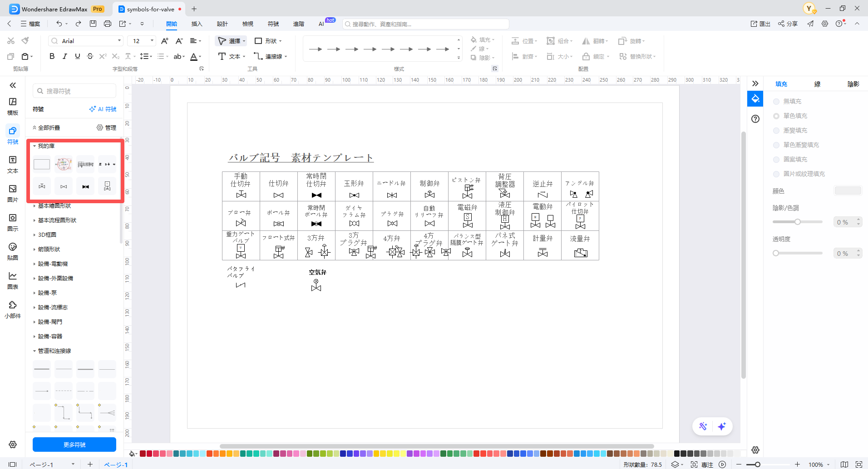The height and width of the screenshot is (469, 868).
Task: Click the 匯出 export button
Action: pyautogui.click(x=761, y=24)
